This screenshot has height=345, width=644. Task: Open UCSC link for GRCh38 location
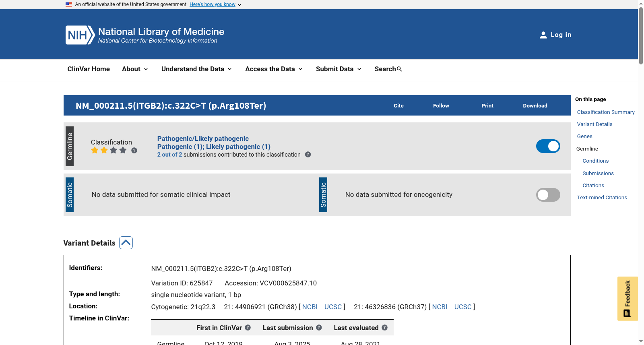[333, 307]
